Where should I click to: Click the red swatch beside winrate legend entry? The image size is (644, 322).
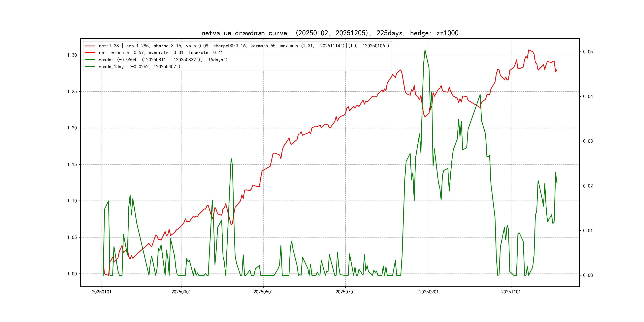(90, 53)
